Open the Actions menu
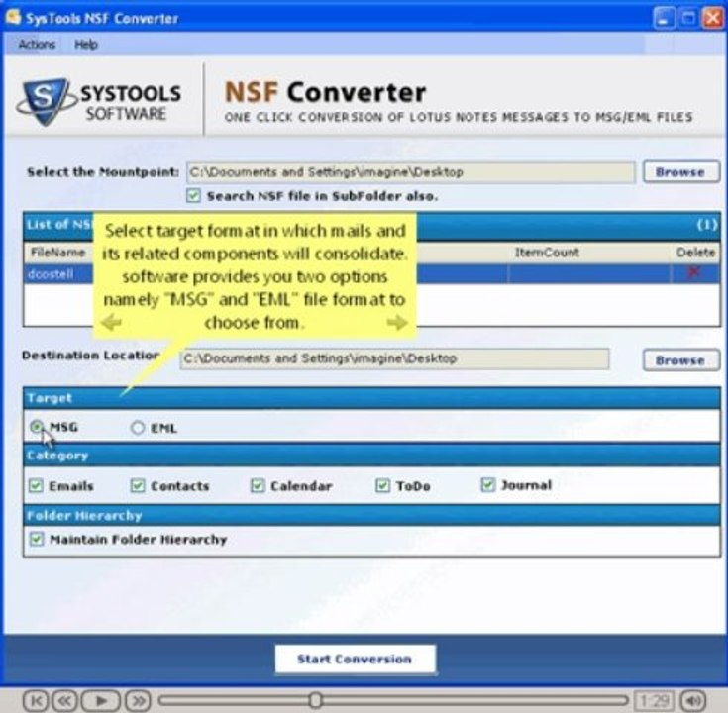 [x=37, y=45]
